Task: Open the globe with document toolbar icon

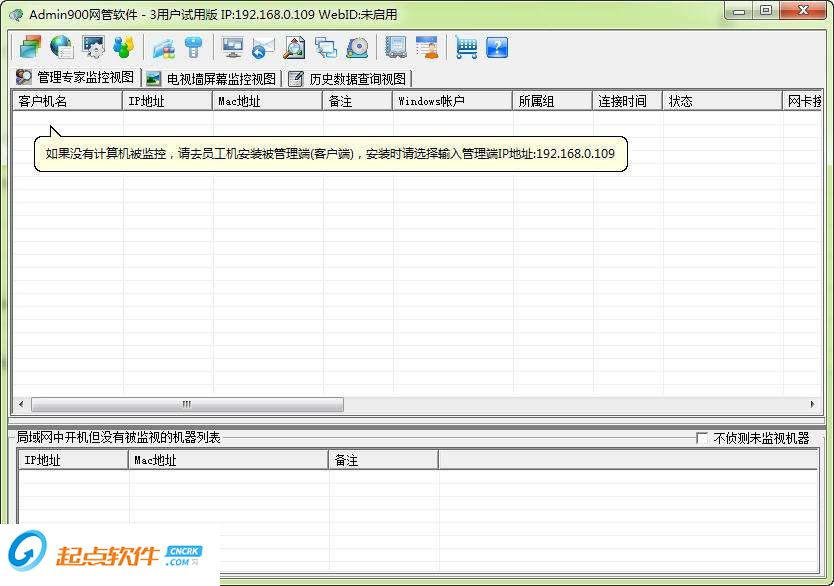Action: click(62, 47)
